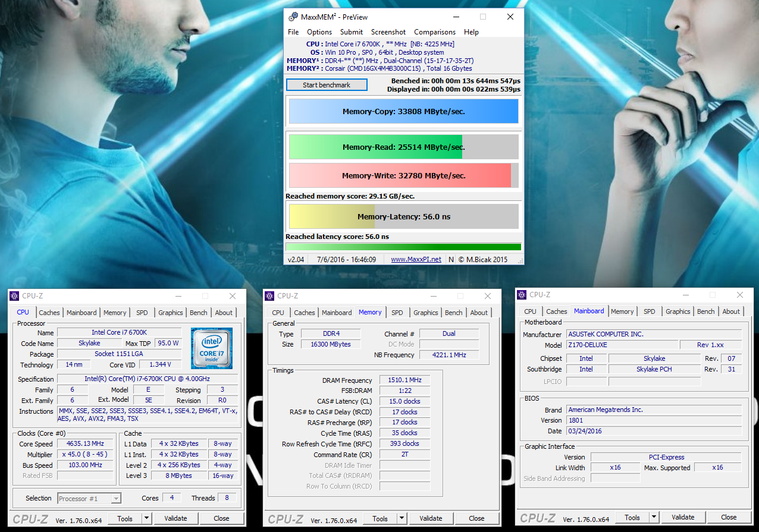This screenshot has height=532, width=759.
Task: Click the DRAM Frequency value 1510.1 MHz
Action: [404, 380]
